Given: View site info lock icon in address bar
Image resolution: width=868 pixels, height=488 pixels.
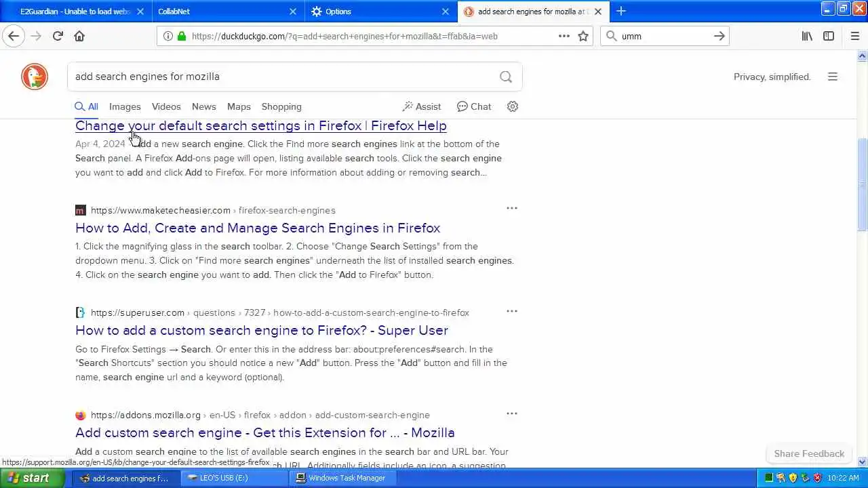Looking at the screenshot, I should coord(181,36).
